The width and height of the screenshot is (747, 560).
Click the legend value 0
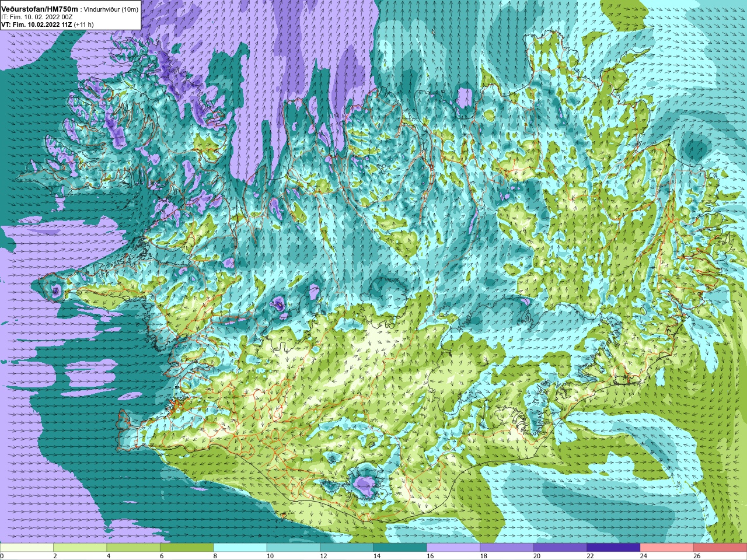coord(2,556)
